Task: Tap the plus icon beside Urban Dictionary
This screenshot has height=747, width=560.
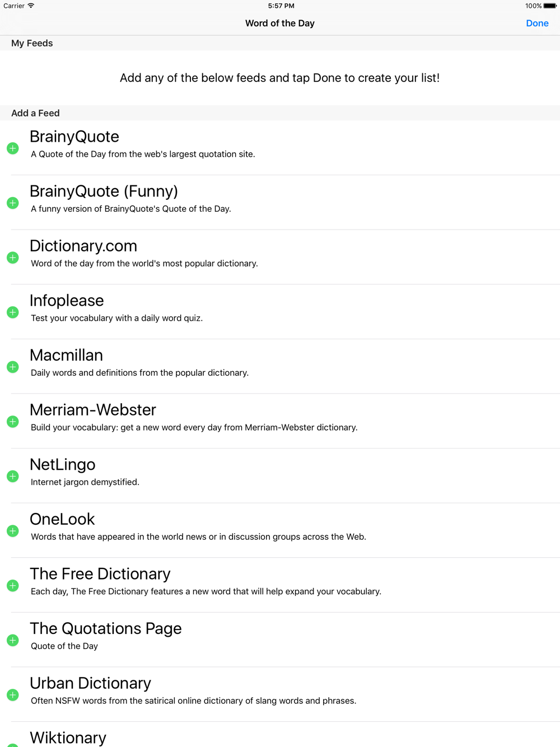Action: tap(13, 695)
